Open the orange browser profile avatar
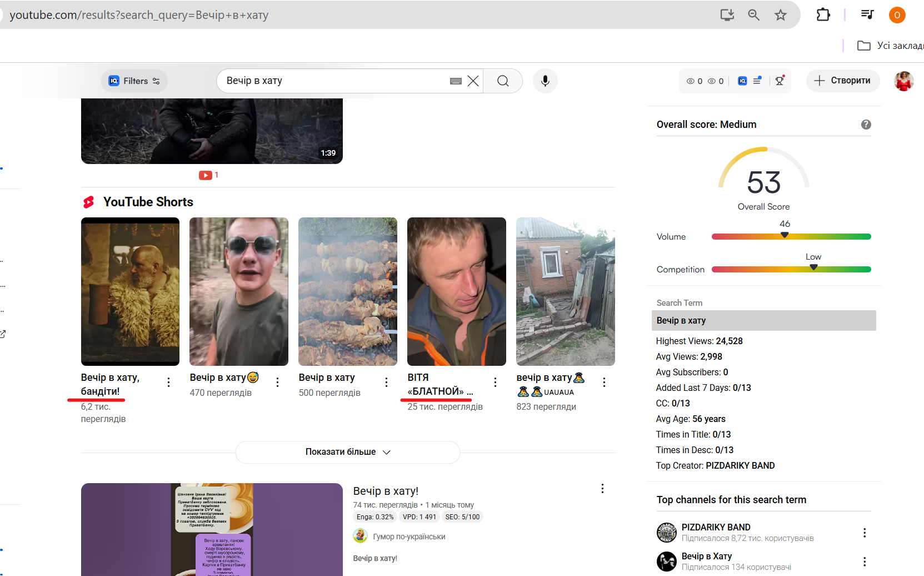924x576 pixels. pyautogui.click(x=897, y=15)
